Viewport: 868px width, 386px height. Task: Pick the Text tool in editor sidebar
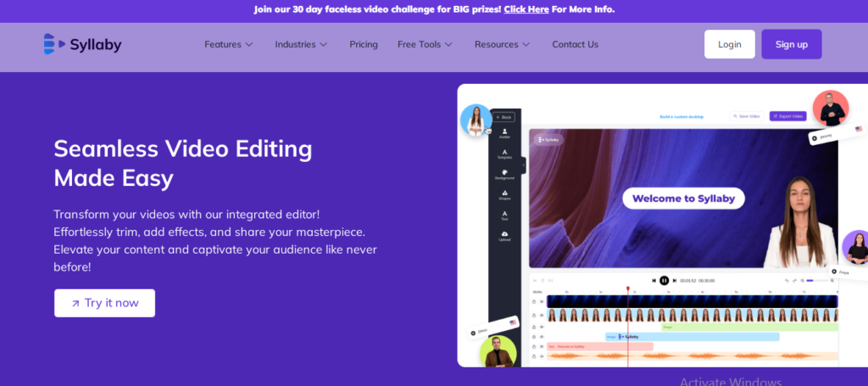pos(505,215)
